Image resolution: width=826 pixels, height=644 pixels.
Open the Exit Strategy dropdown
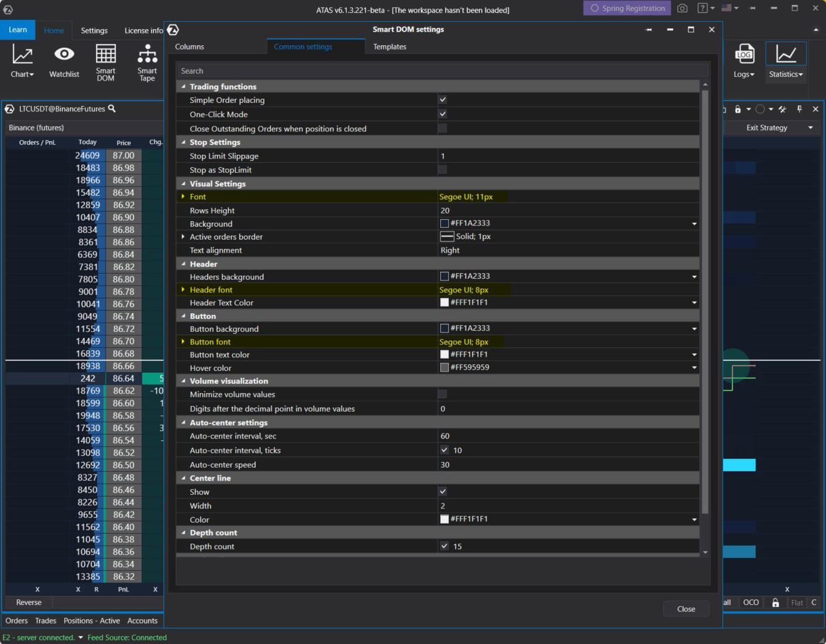[811, 128]
